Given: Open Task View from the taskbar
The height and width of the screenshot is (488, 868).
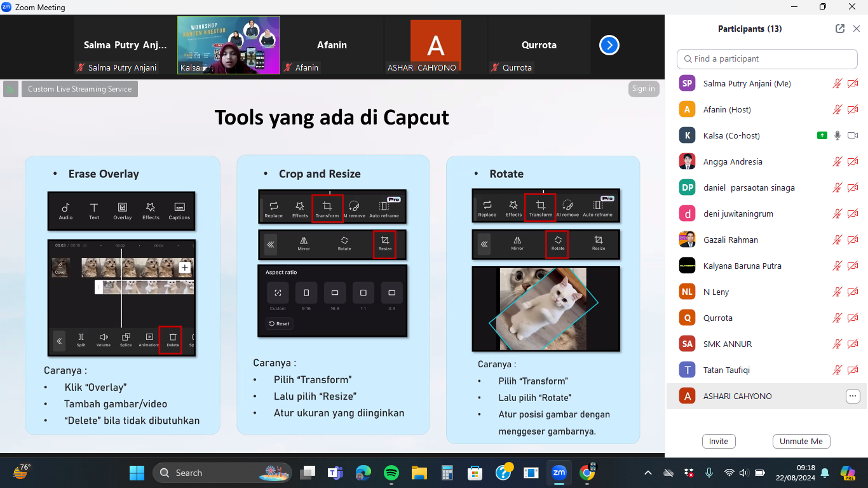Looking at the screenshot, I should coord(308,473).
